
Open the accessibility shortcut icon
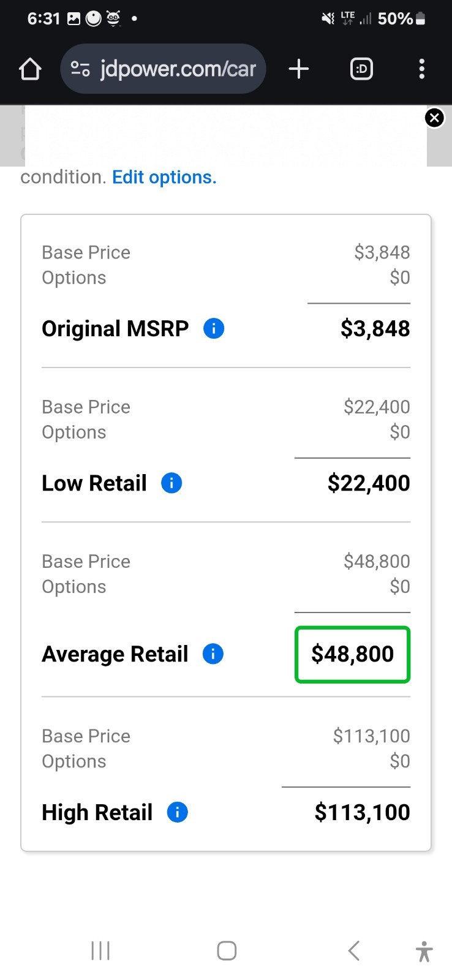click(424, 951)
